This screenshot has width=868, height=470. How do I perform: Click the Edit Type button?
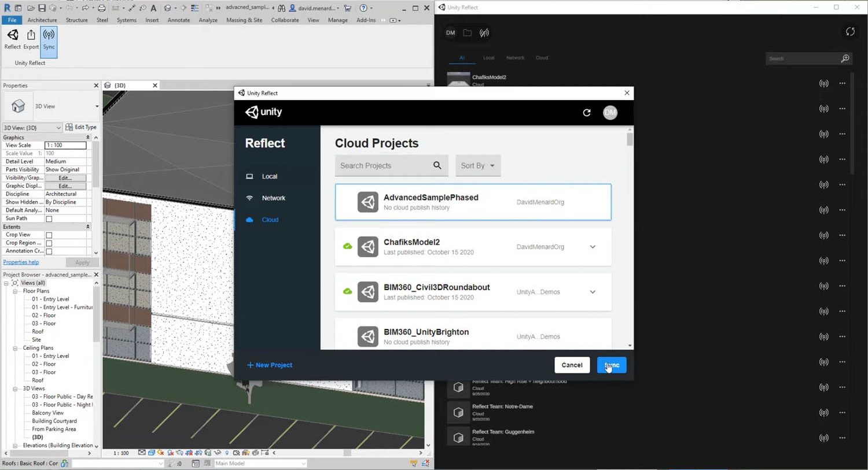(x=81, y=127)
